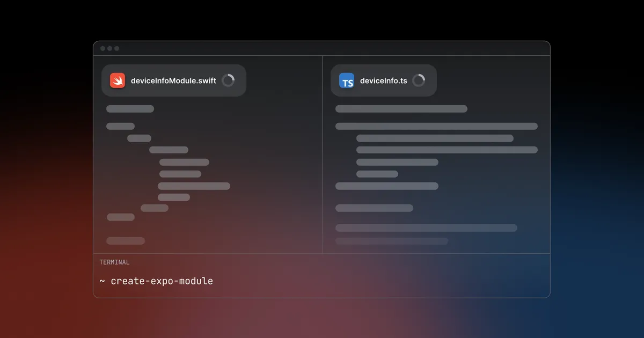Click the first window control dot
The width and height of the screenshot is (644, 338).
[103, 48]
